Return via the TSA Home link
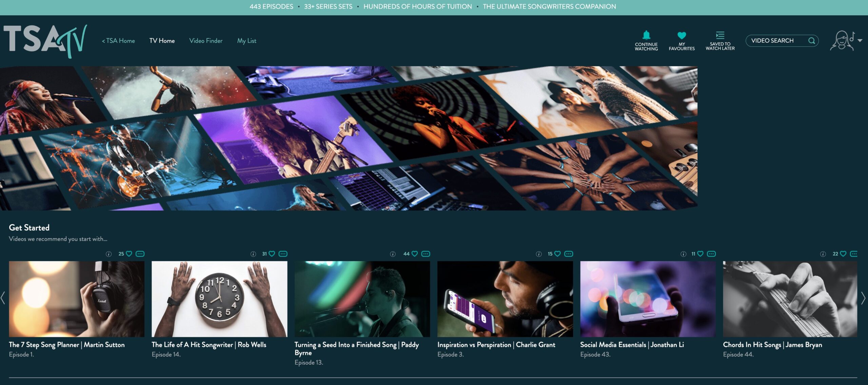868x385 pixels. coord(118,41)
